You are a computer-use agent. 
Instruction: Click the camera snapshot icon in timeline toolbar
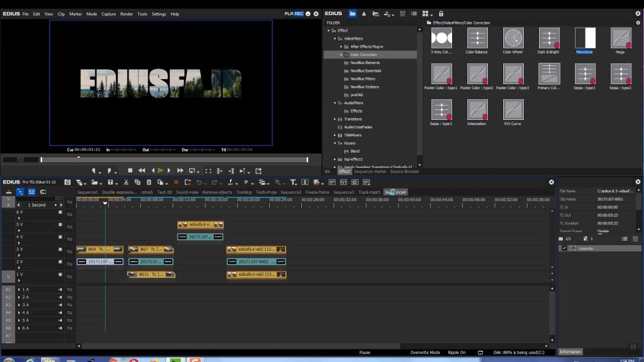coord(67,182)
